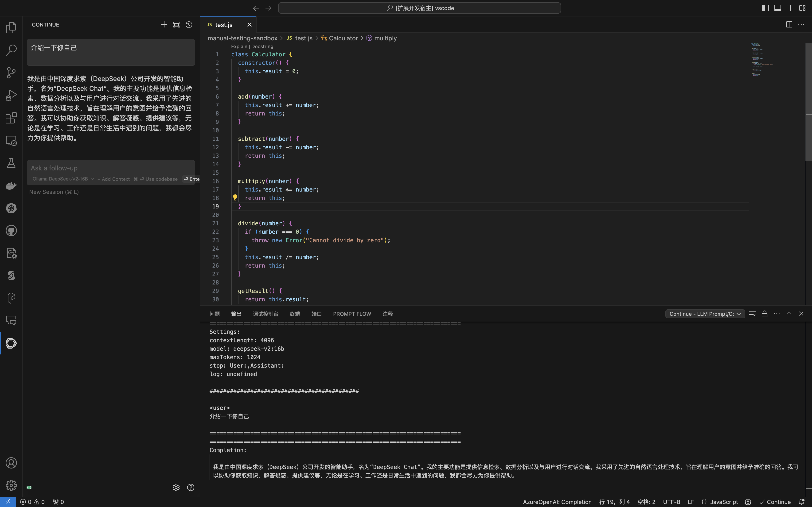
Task: Click New Session button
Action: pyautogui.click(x=54, y=192)
